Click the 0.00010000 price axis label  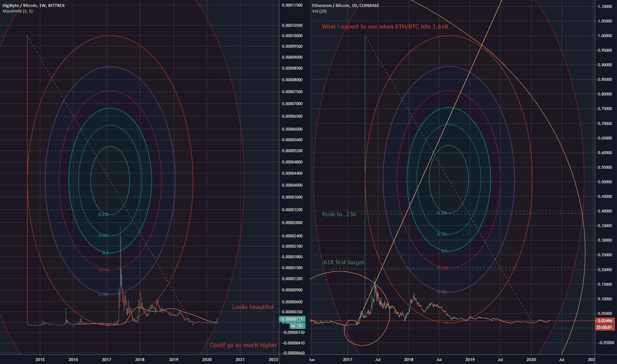[292, 36]
